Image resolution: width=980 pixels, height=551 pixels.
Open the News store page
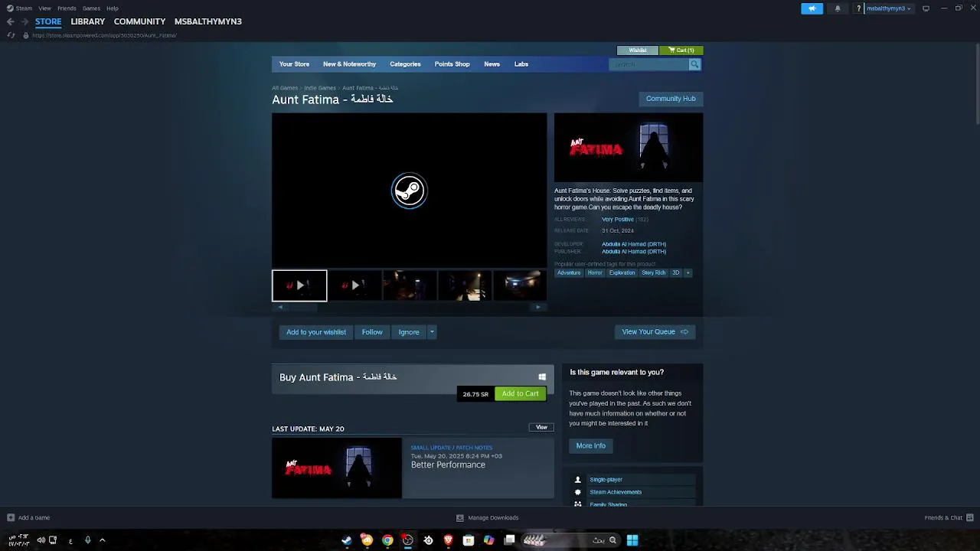[492, 64]
